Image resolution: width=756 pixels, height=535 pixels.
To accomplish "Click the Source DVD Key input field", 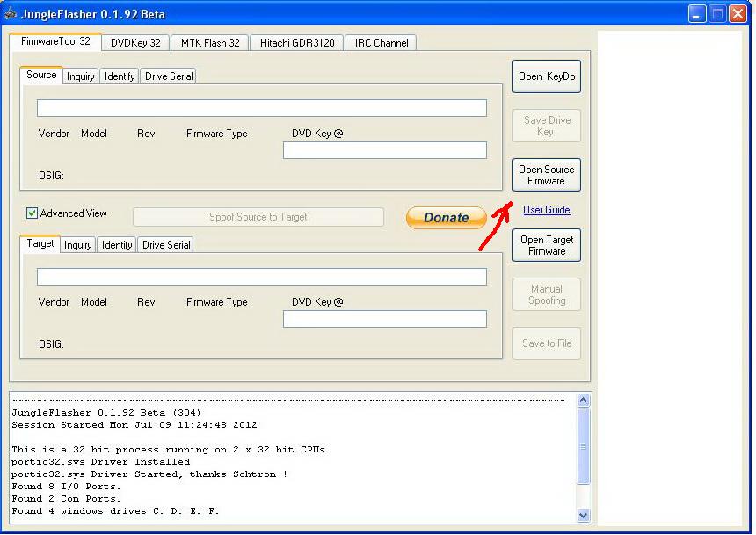I will click(384, 150).
